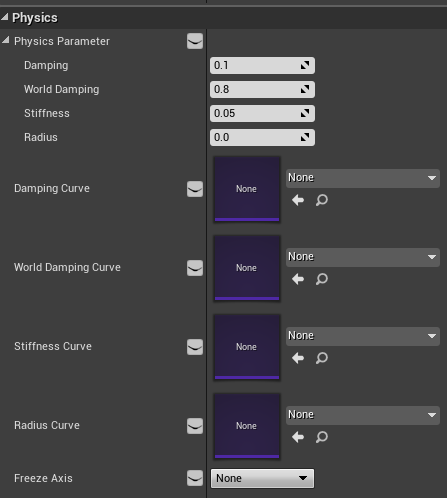The image size is (447, 498).
Task: Collapse the Physics section
Action: [x=4, y=17]
